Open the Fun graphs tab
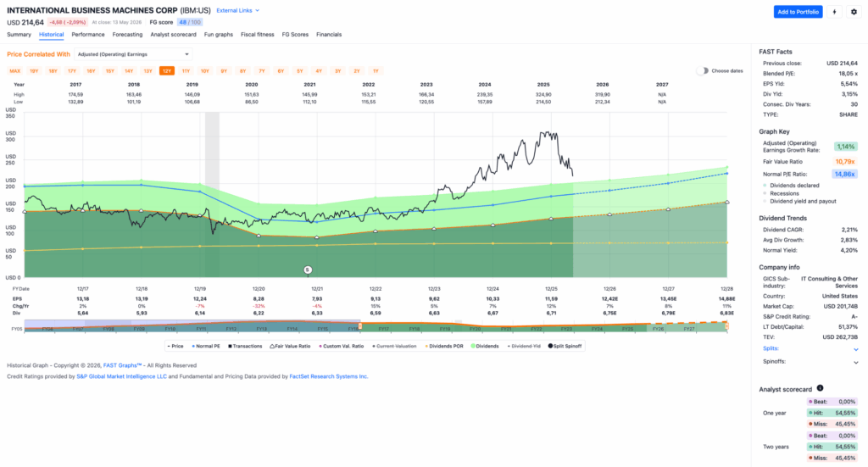The height and width of the screenshot is (467, 868). pyautogui.click(x=218, y=34)
